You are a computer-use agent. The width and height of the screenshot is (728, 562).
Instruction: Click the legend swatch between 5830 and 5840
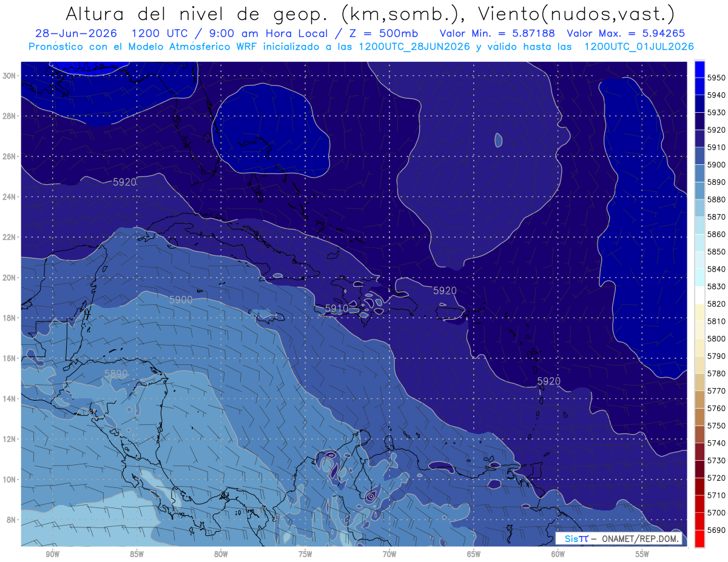(x=699, y=278)
